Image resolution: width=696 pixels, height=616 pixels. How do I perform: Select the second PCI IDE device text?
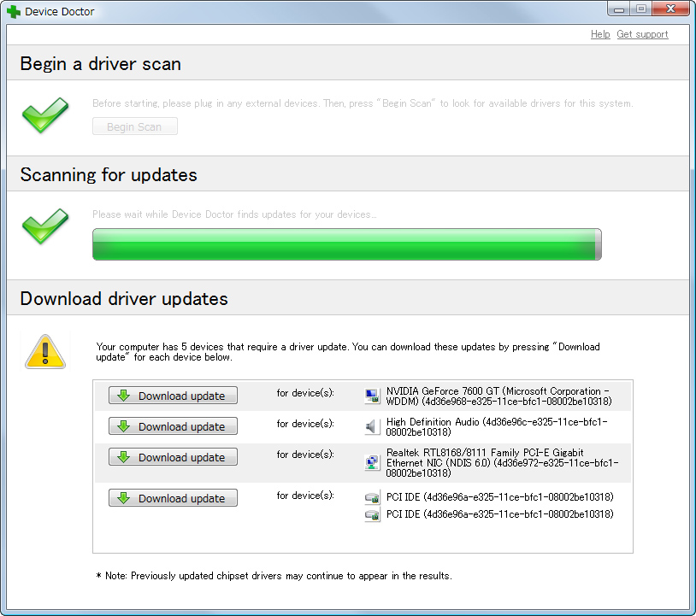[x=500, y=514]
